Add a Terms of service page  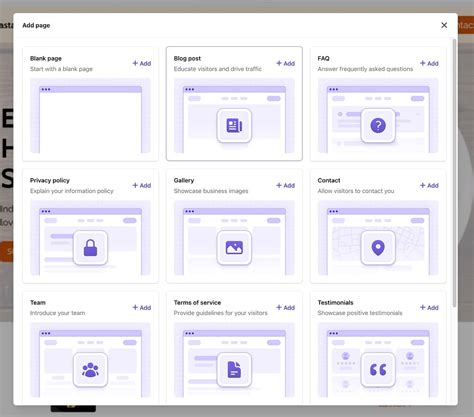pyautogui.click(x=286, y=307)
